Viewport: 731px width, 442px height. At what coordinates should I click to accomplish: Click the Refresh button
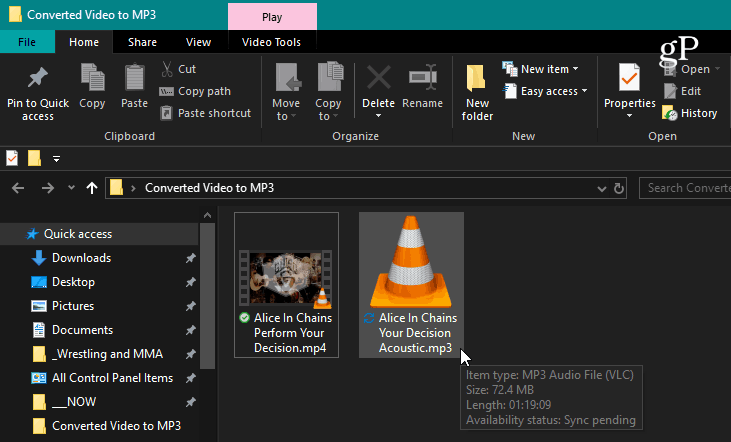[619, 188]
